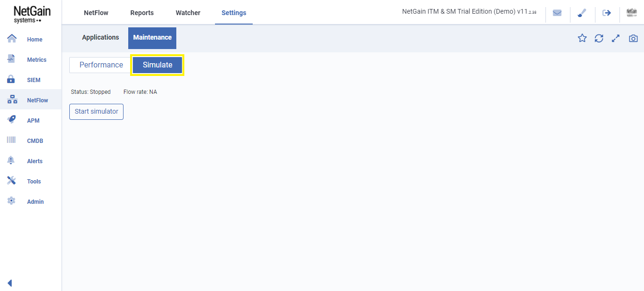Click the NetFlow network icon in sidebar
Screen dimensions: 644x291
coord(12,100)
